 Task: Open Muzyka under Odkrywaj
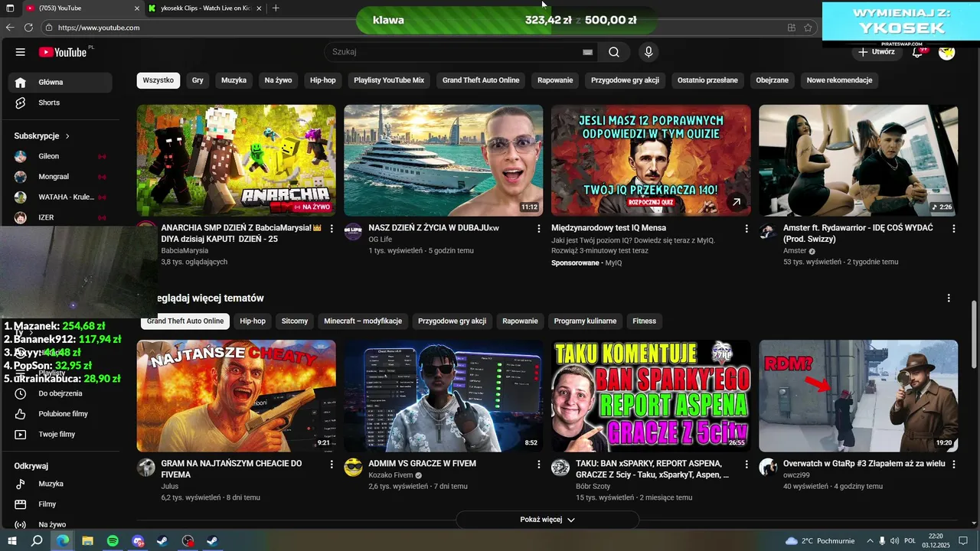tap(60, 484)
